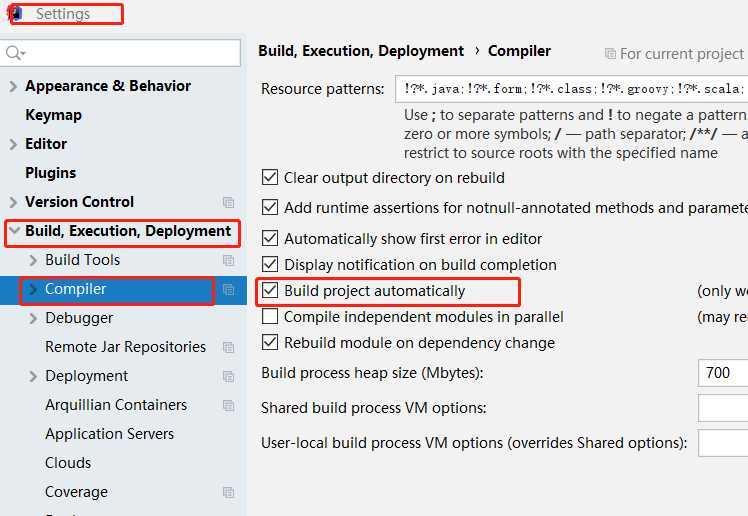Uncheck Clear output directory on rebuild
Screen dimensions: 748x516
[269, 178]
